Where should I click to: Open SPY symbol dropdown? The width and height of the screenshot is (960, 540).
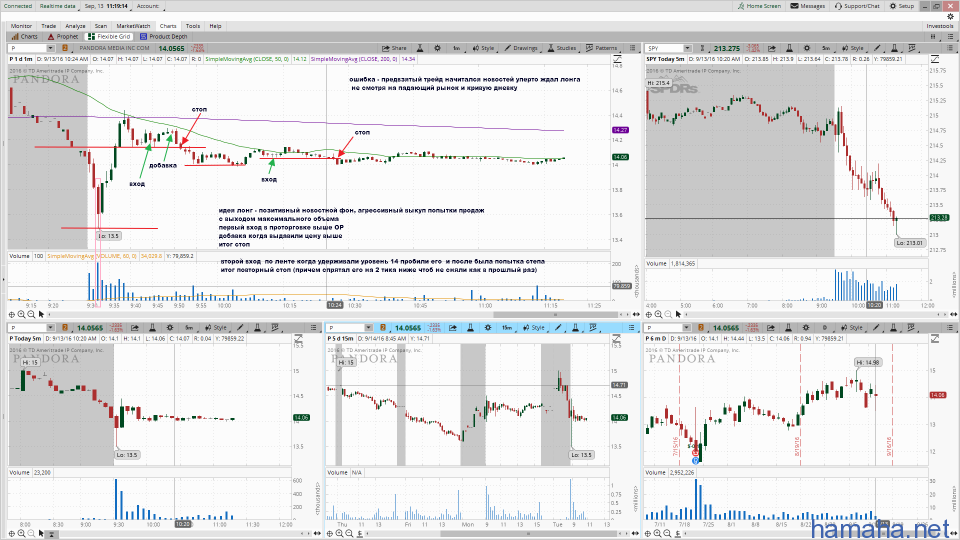coord(688,48)
